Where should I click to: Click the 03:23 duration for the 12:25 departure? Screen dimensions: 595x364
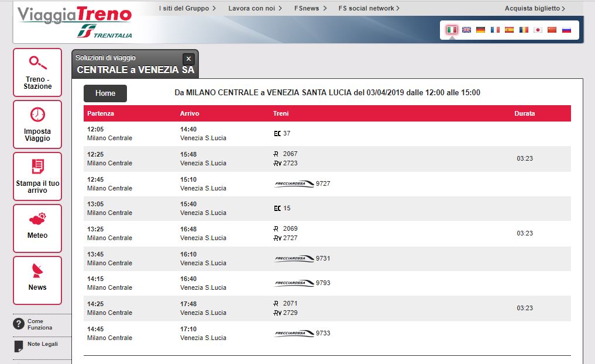[524, 158]
